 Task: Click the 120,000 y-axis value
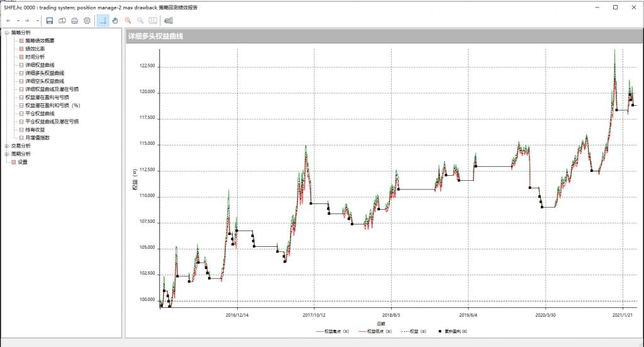(x=147, y=92)
